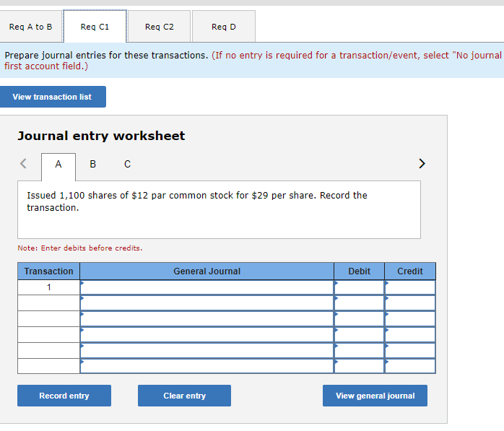This screenshot has width=504, height=431.
Task: Click Clear entry button
Action: [185, 396]
